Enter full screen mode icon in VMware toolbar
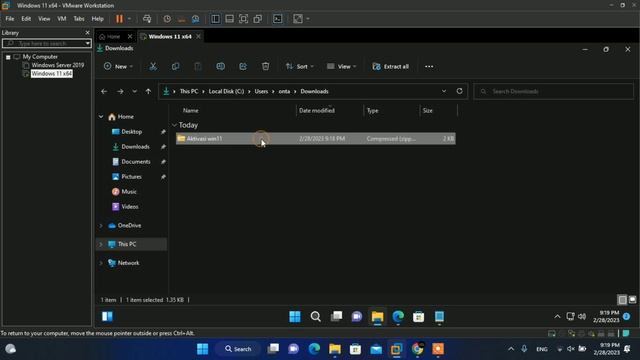The image size is (640, 360). tap(244, 19)
